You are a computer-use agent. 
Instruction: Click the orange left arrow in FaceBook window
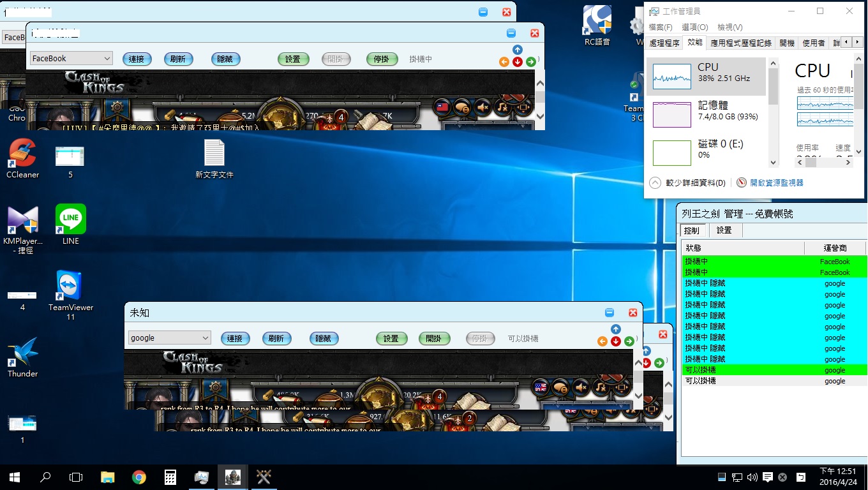coord(504,62)
